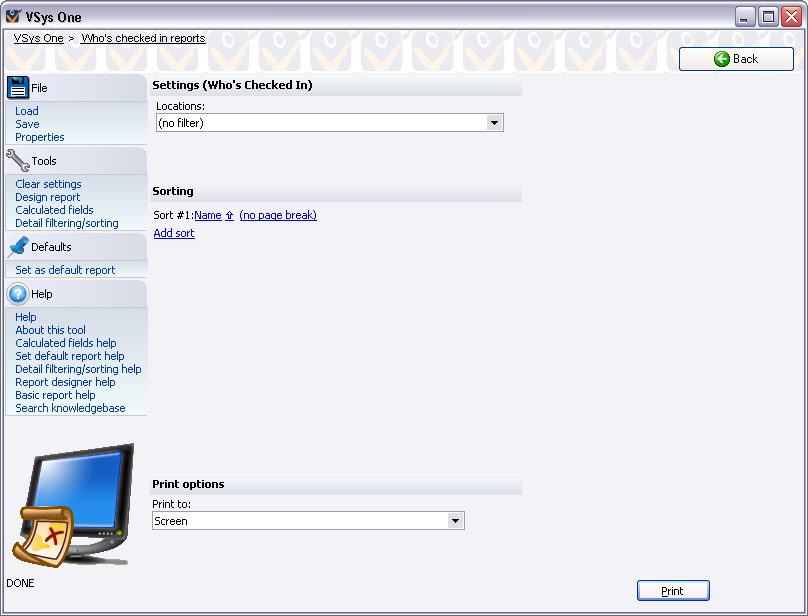
Task: Open Report designer help
Action: coord(65,382)
